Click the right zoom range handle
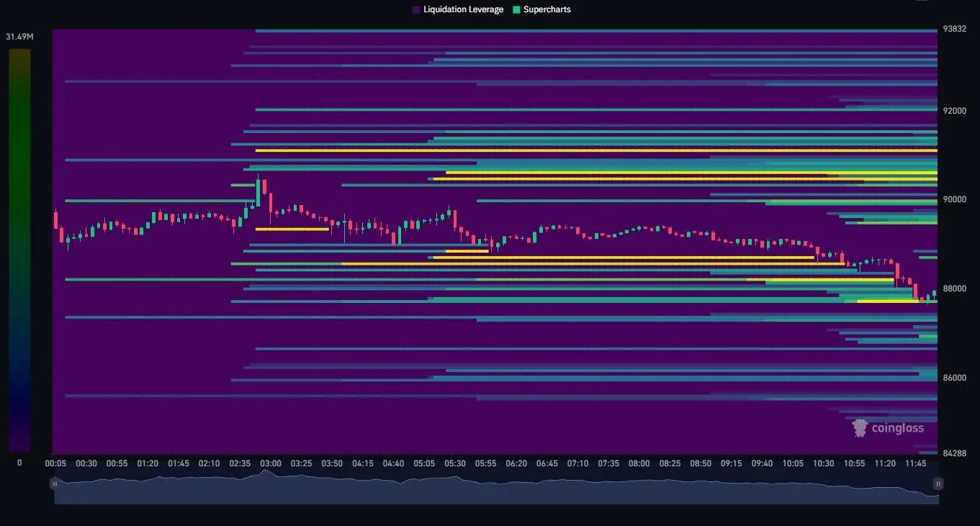 point(938,484)
